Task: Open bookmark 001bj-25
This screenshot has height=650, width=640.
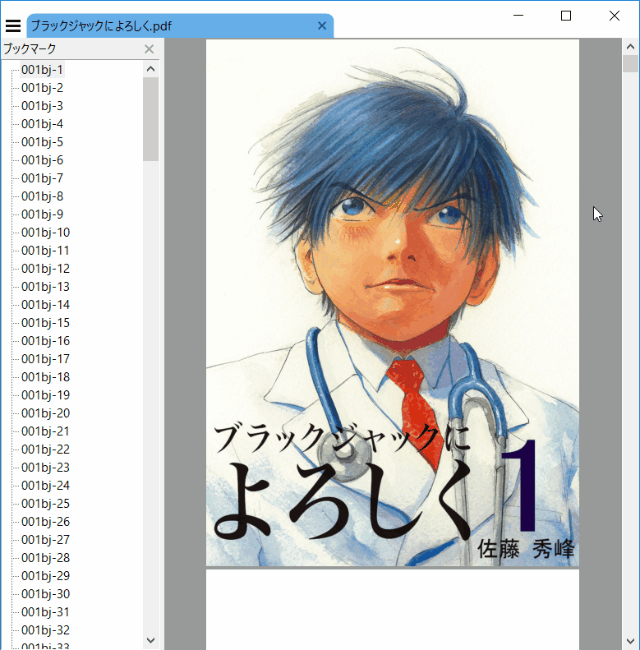Action: pyautogui.click(x=45, y=504)
